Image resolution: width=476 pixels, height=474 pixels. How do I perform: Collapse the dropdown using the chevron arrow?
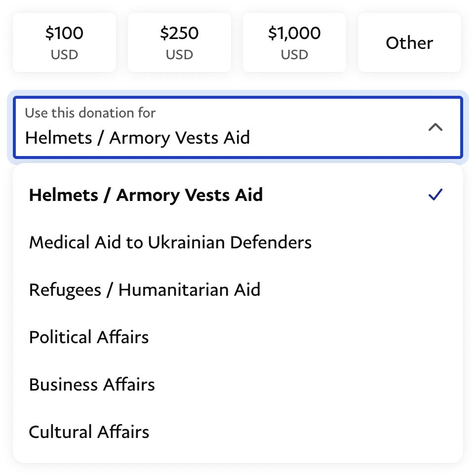[x=435, y=127]
